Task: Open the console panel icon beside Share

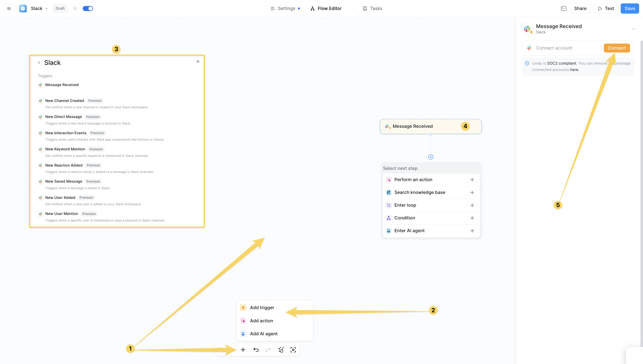Action: pos(563,9)
